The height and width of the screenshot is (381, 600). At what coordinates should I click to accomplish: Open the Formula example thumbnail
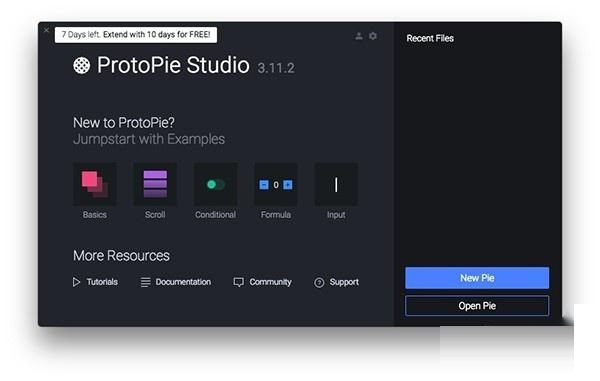pos(276,185)
